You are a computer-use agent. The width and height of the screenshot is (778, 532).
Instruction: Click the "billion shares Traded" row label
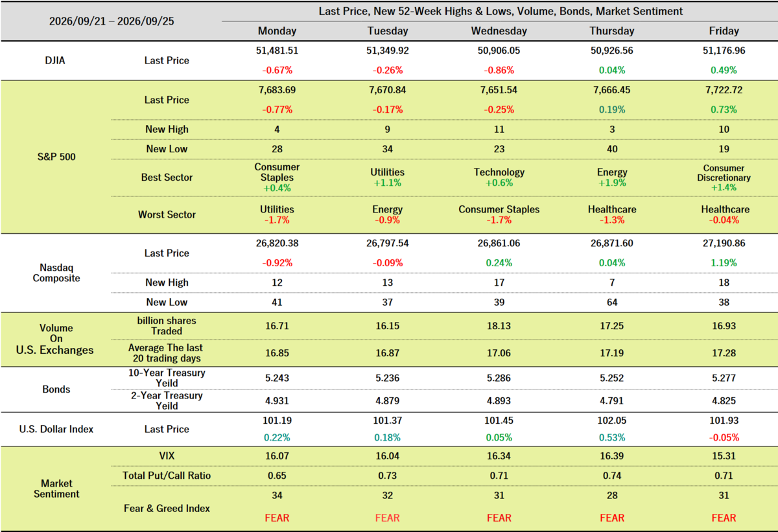(x=167, y=326)
